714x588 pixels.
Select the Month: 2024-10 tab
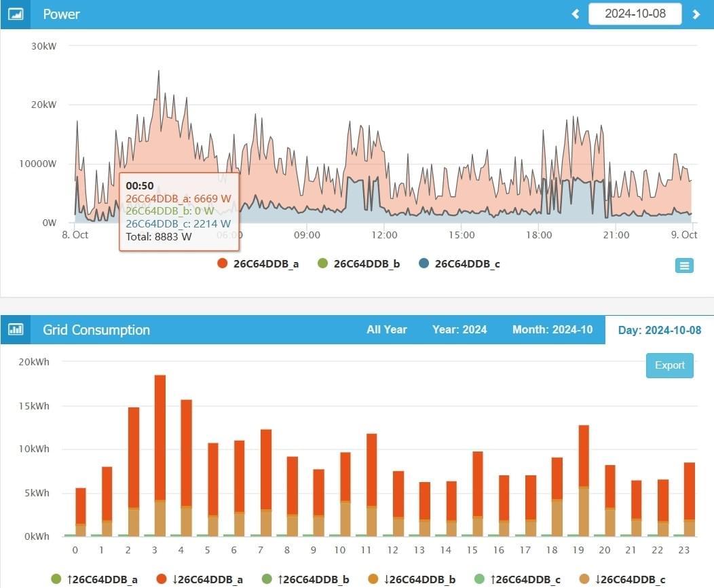click(x=552, y=329)
